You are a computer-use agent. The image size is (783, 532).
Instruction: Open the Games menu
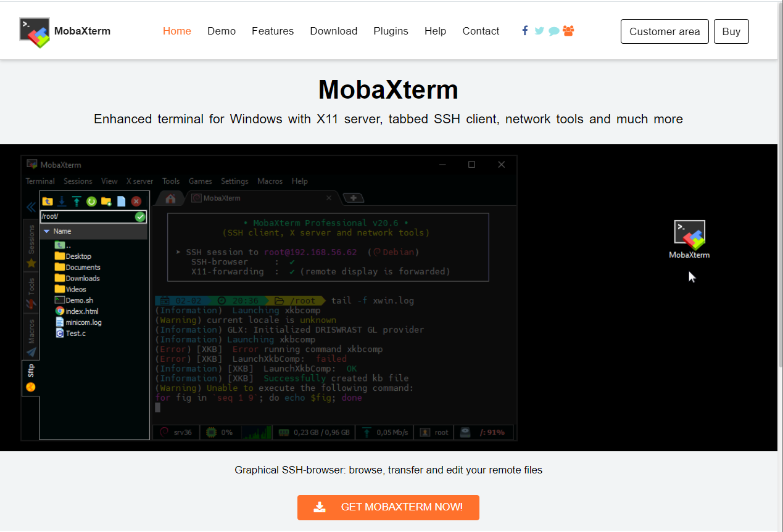click(x=201, y=181)
